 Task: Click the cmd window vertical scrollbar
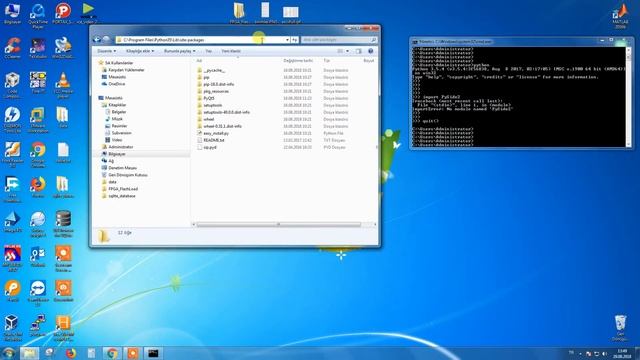pyautogui.click(x=628, y=96)
